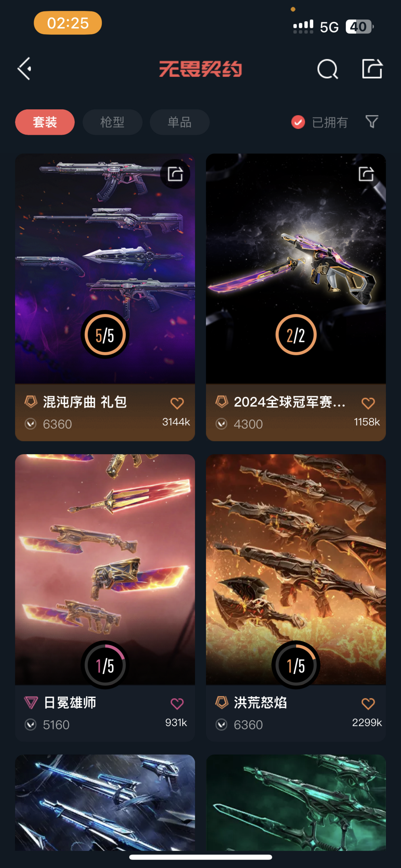401x868 pixels.
Task: Open the blue weapon bundle thumbnail
Action: [105, 802]
